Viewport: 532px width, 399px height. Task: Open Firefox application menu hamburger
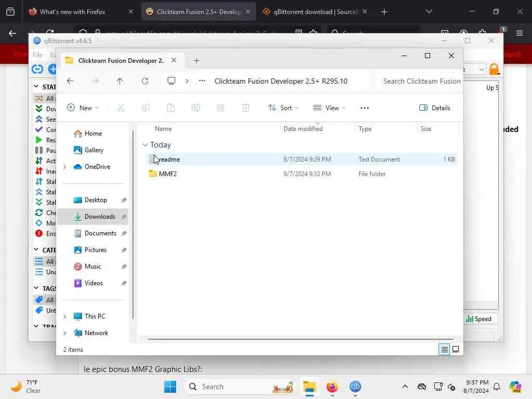click(x=520, y=33)
